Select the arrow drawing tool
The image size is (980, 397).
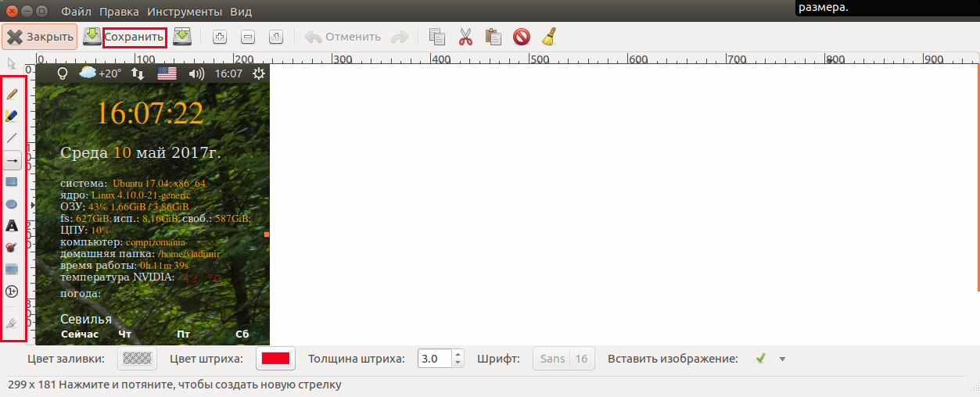coord(12,159)
